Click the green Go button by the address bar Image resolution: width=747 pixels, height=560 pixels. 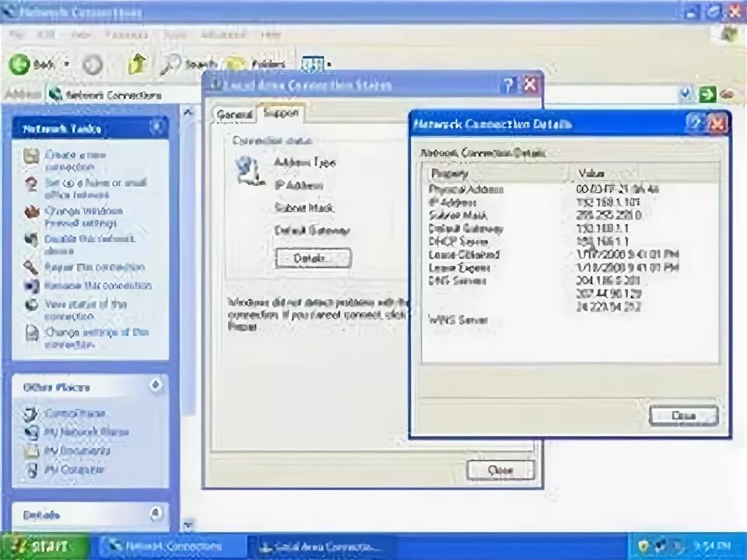(x=707, y=94)
